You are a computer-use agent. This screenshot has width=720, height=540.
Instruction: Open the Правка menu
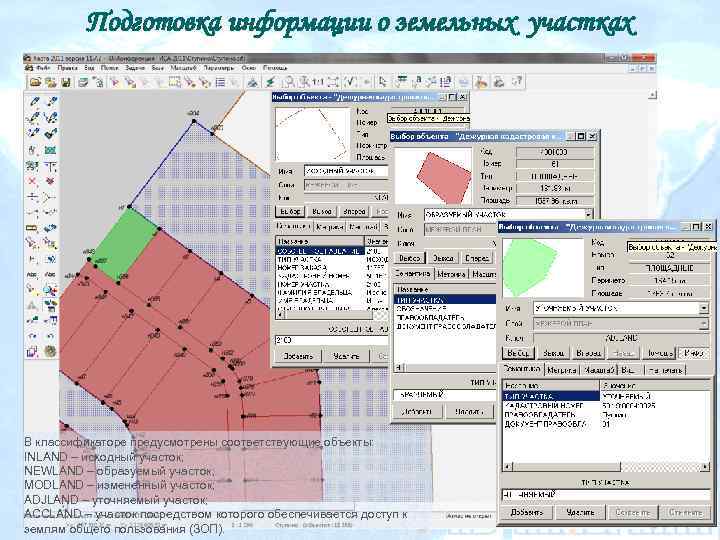[67, 68]
